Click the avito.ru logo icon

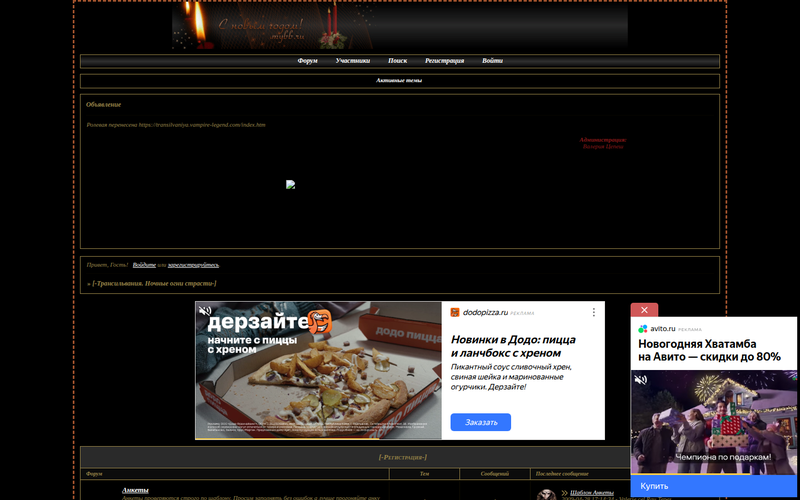coord(643,328)
